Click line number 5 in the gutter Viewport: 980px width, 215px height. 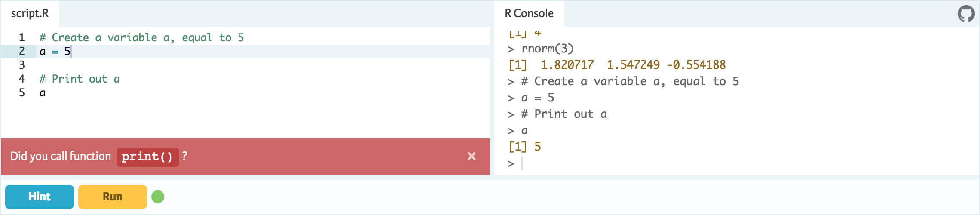21,93
